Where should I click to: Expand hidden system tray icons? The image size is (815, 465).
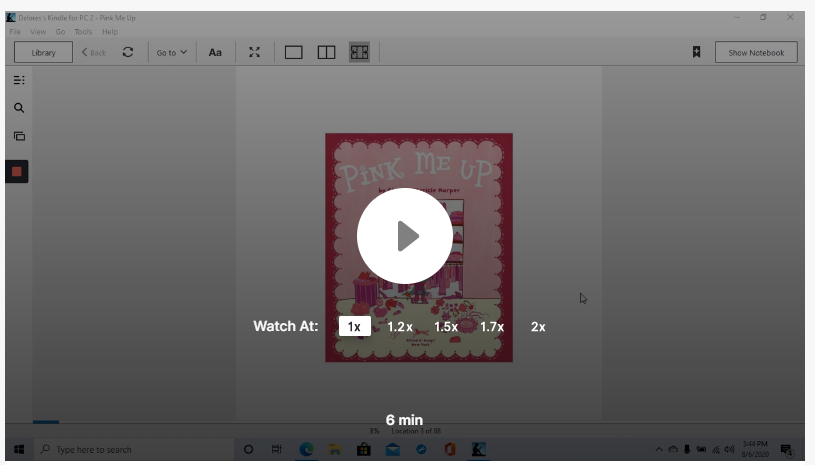point(659,449)
